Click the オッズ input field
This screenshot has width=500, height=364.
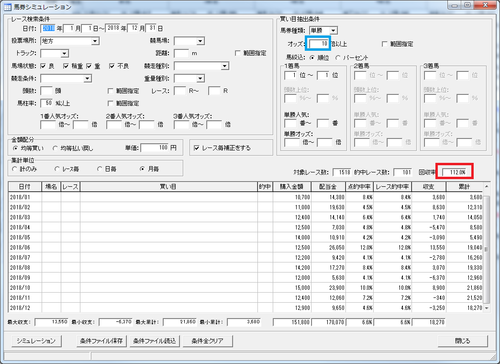[x=318, y=44]
